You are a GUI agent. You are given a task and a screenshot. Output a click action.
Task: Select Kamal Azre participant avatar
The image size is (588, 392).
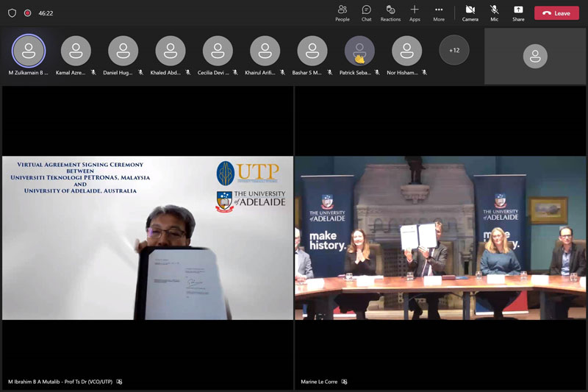pyautogui.click(x=76, y=51)
